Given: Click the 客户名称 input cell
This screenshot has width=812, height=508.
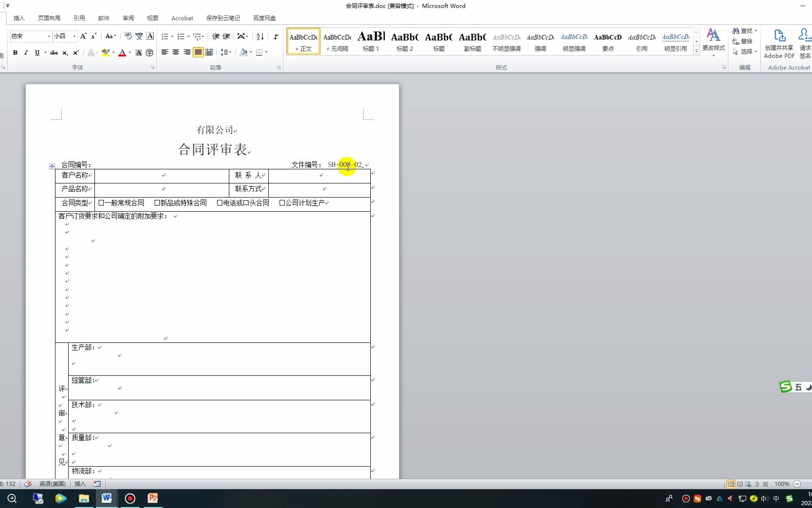Looking at the screenshot, I should point(162,175).
